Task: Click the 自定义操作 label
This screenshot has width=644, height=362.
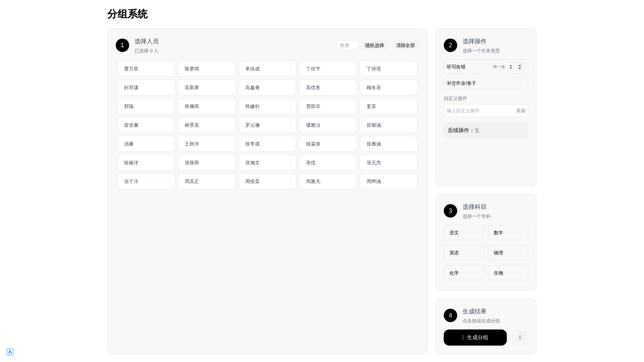Action: pyautogui.click(x=455, y=98)
